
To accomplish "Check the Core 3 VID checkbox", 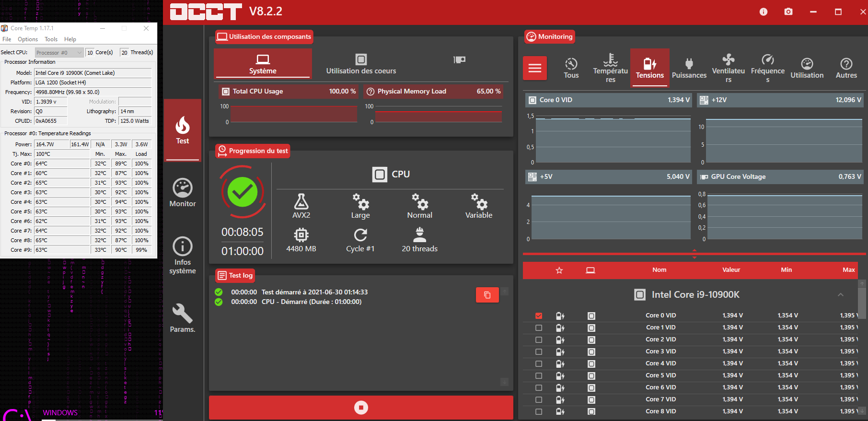I will [x=539, y=351].
